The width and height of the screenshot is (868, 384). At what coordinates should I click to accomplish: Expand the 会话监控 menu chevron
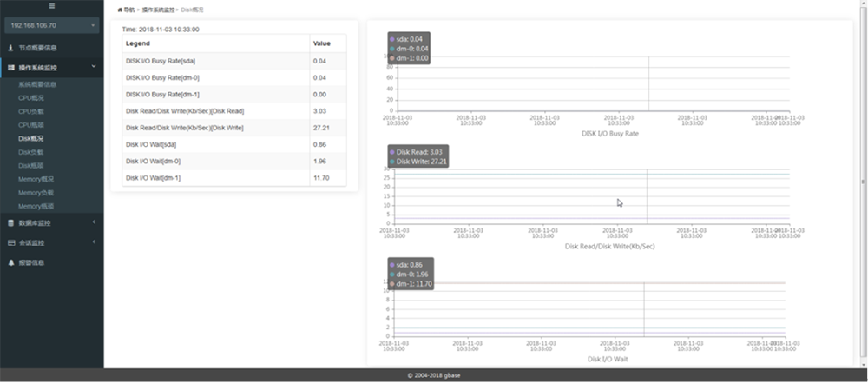(x=94, y=242)
